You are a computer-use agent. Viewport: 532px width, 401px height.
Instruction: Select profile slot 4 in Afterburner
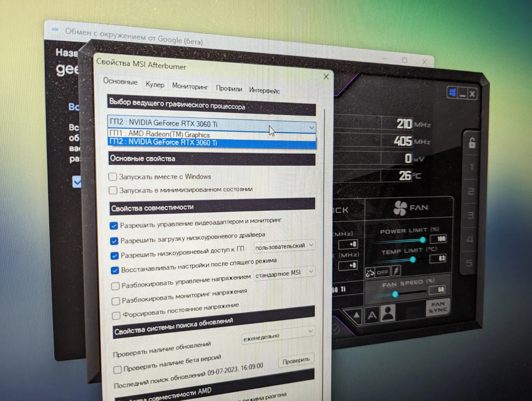[469, 239]
